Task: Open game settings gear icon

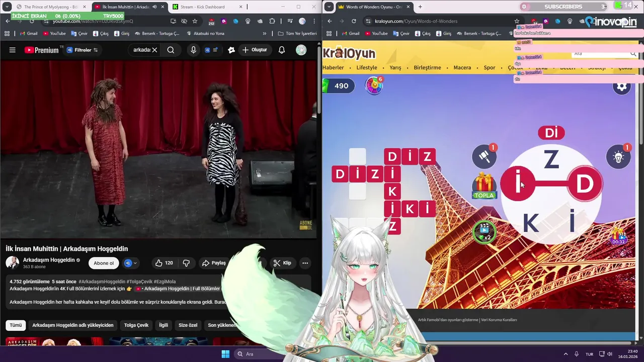Action: [622, 86]
